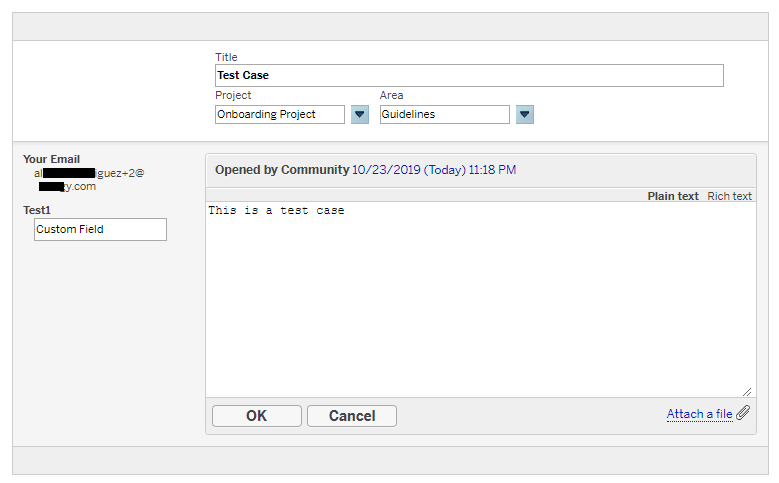This screenshot has height=483, width=779.
Task: Click the redacted email address text
Action: pos(88,179)
